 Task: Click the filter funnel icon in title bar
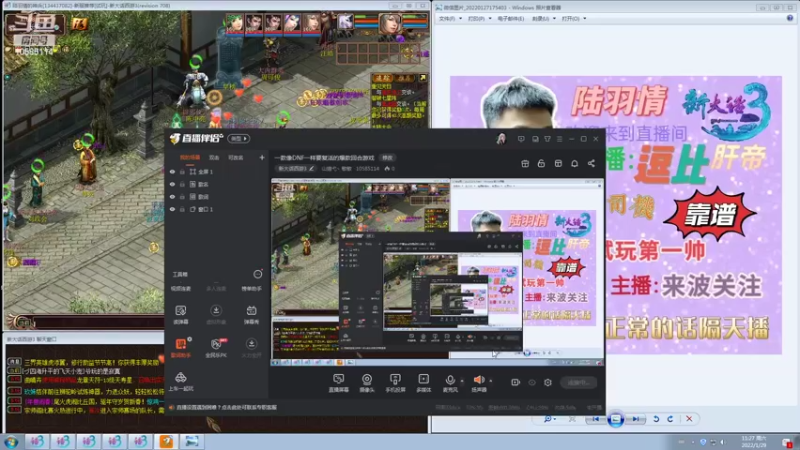(547, 139)
